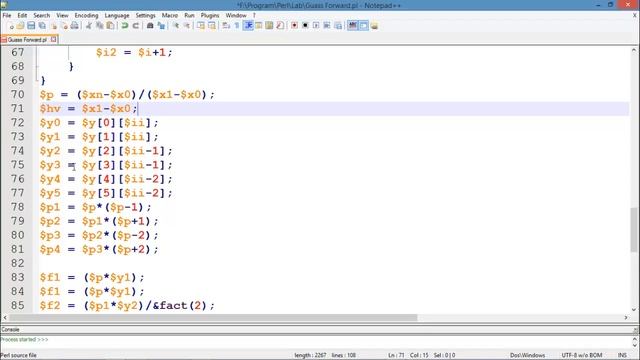The image size is (640, 360).
Task: Toggle INS insert mode in status bar
Action: tap(622, 355)
